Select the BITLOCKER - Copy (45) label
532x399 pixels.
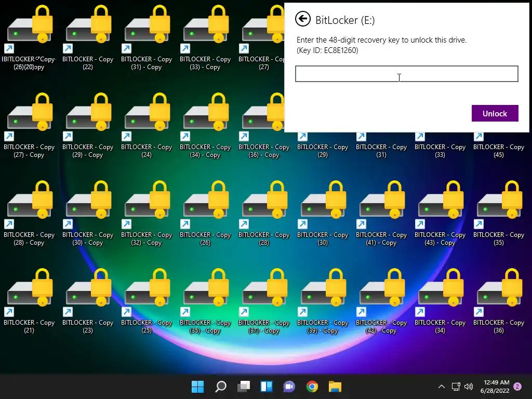click(499, 151)
